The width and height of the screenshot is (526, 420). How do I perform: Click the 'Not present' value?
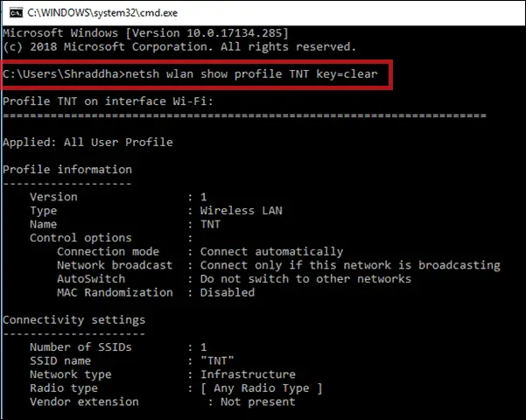pos(258,402)
